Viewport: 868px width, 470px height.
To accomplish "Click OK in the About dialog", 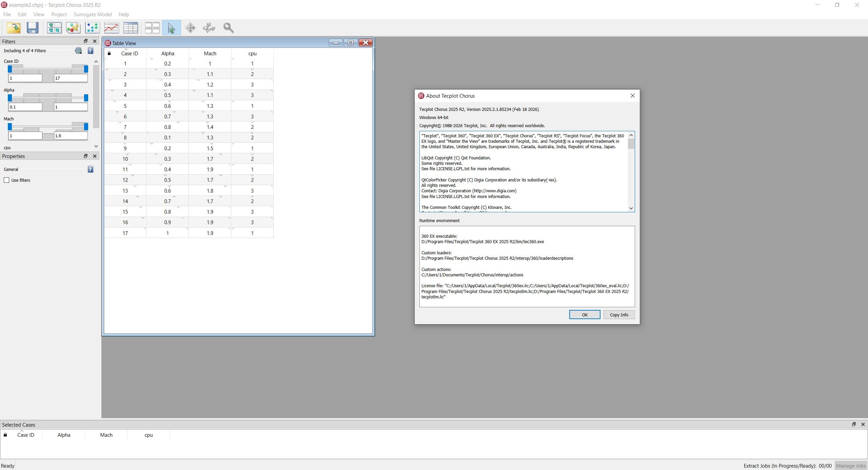I will pyautogui.click(x=585, y=315).
